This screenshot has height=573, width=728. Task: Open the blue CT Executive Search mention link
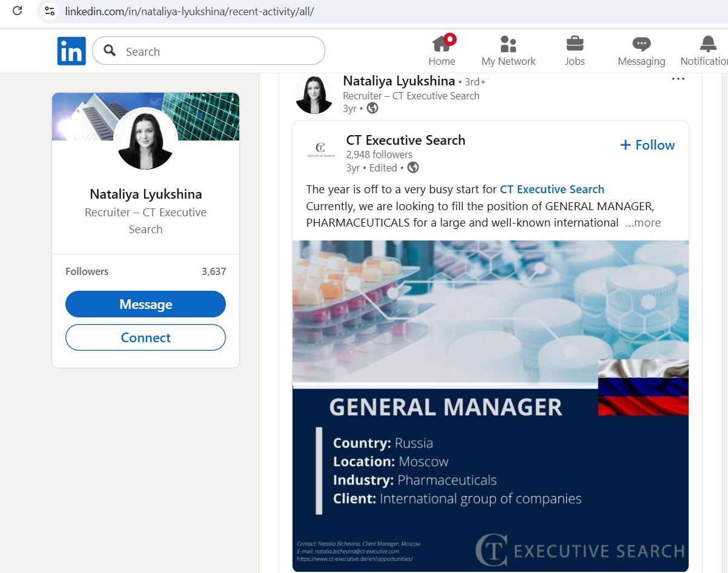[552, 189]
